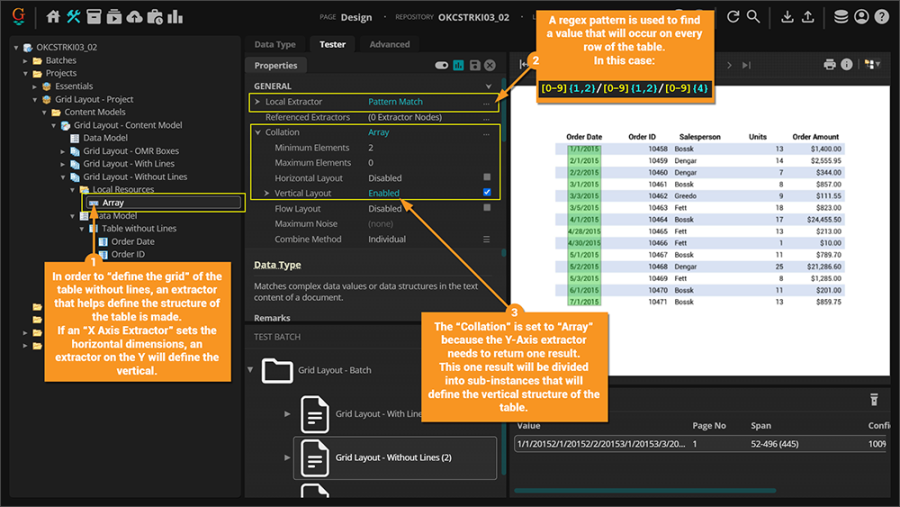Open the Combine Method list button
Viewport: 900px width, 507px height.
(x=486, y=239)
